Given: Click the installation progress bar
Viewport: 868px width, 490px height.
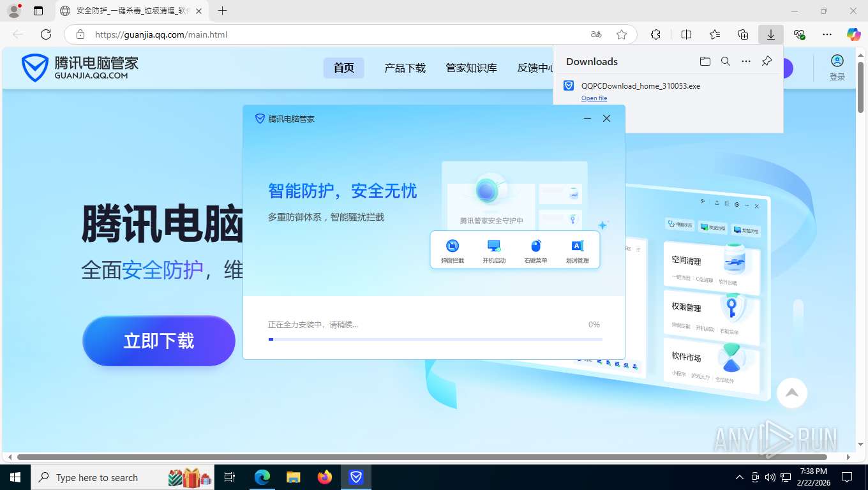Looking at the screenshot, I should (435, 339).
